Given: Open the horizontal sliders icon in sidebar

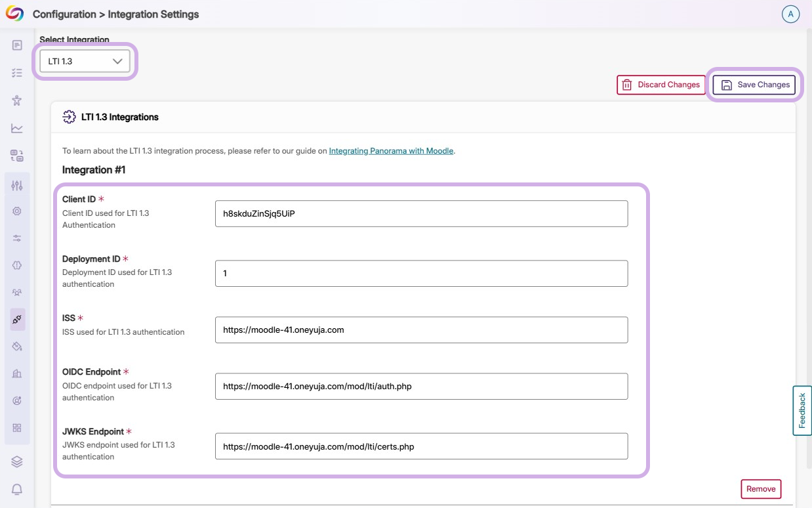Looking at the screenshot, I should (x=17, y=238).
